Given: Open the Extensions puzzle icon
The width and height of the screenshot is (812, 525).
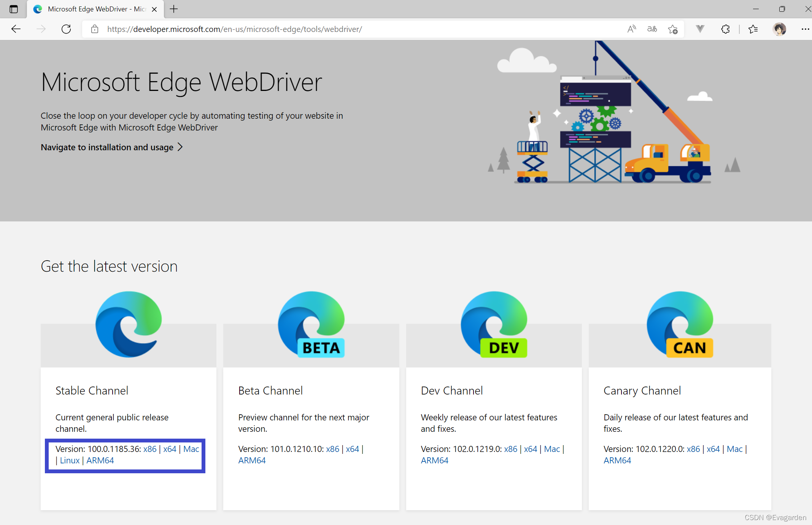Looking at the screenshot, I should [725, 29].
